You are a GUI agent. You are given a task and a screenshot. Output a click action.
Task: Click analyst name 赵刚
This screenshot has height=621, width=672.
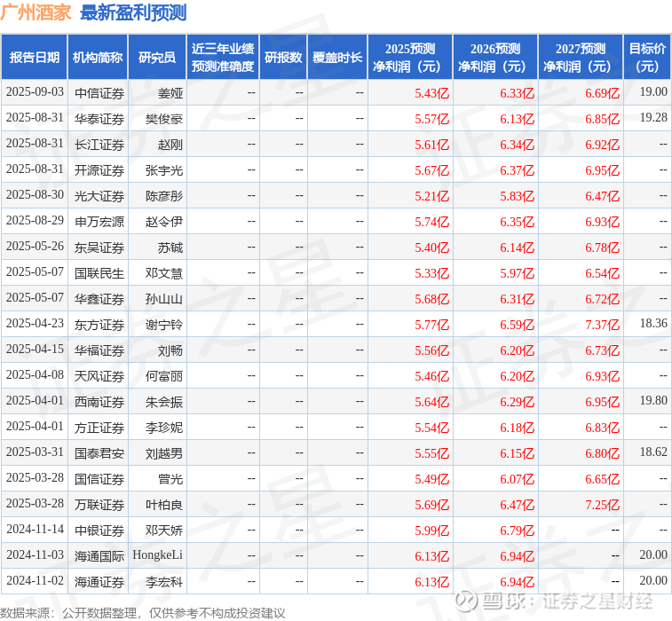[x=170, y=145]
